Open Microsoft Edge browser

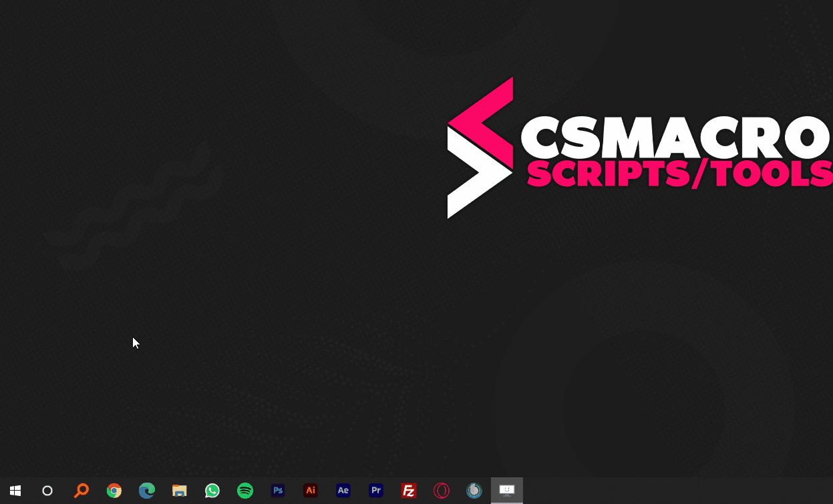pyautogui.click(x=147, y=491)
